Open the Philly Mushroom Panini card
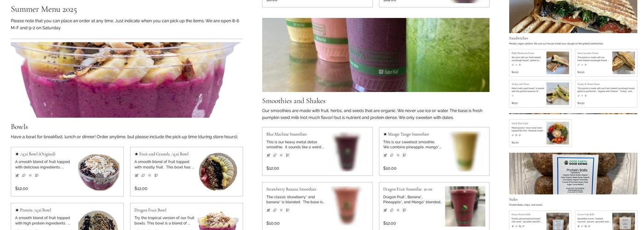 [x=540, y=63]
